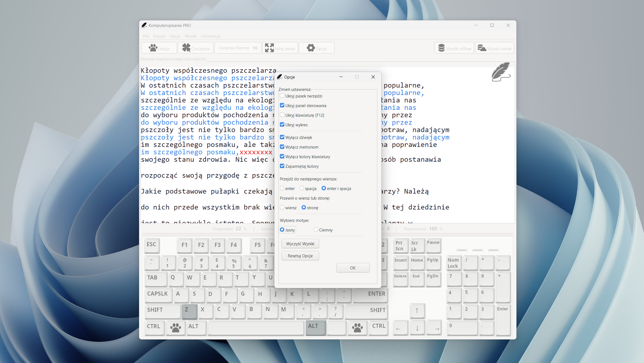Select the Ciemny theme radio button
This screenshot has width=644, height=363.
click(316, 230)
